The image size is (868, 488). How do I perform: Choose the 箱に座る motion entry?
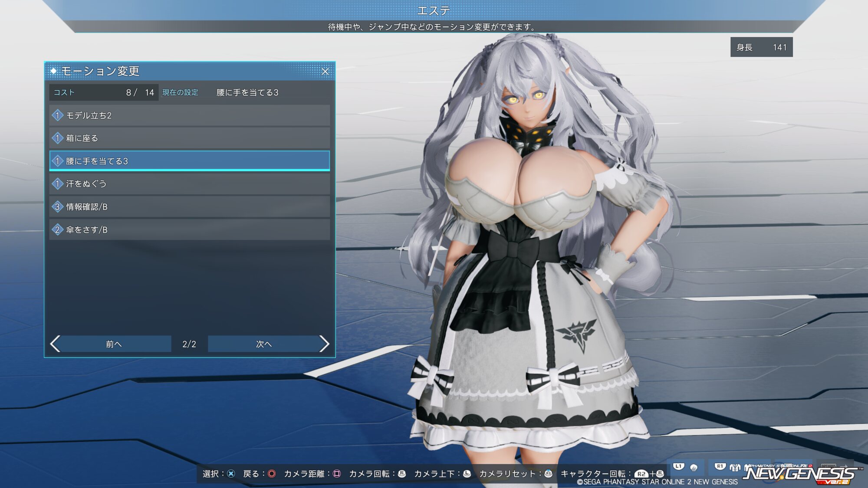pos(189,138)
